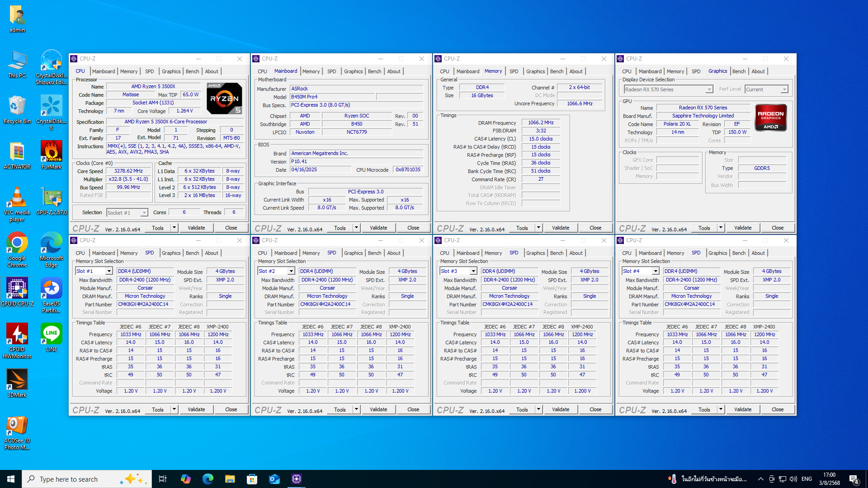Expand the Slot #1 memory slot dropdown
This screenshot has width=868, height=488.
coord(109,271)
